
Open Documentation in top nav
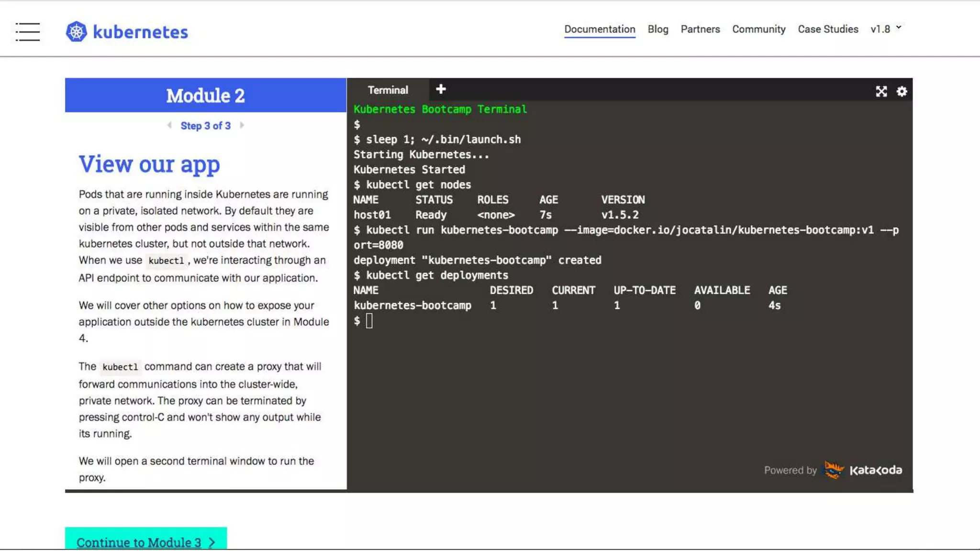(599, 29)
